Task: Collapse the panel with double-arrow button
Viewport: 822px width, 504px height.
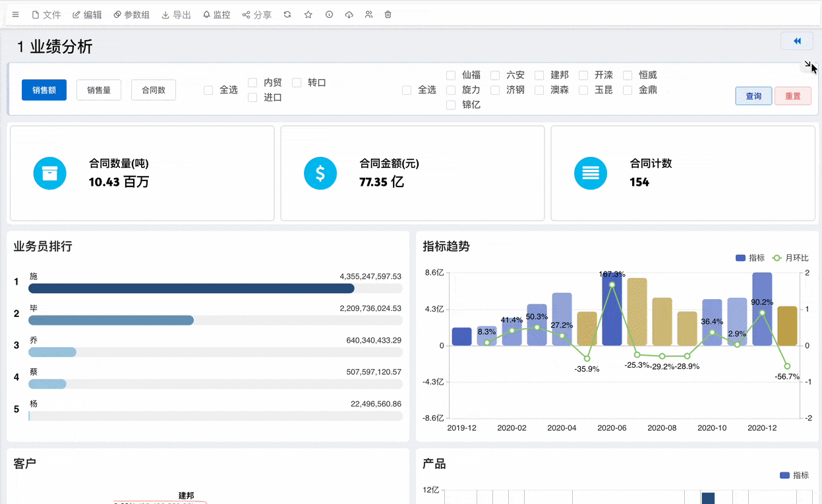Action: tap(797, 41)
